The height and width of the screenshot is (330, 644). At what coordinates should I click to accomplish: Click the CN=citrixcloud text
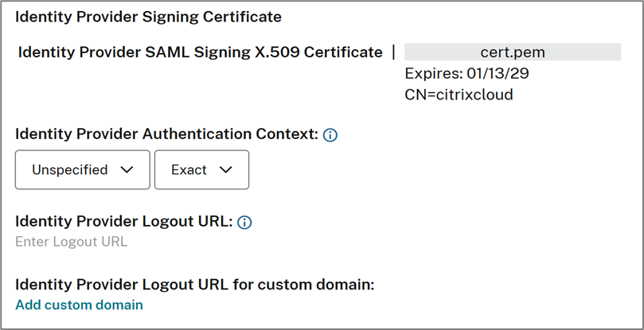pyautogui.click(x=459, y=95)
